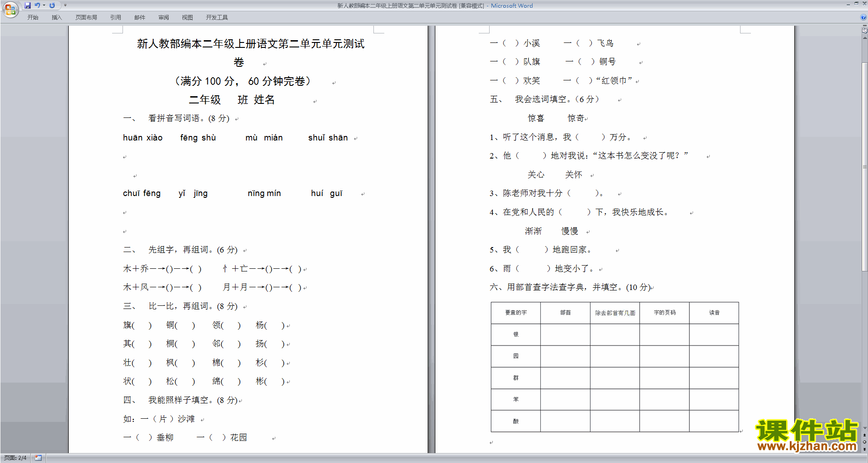Expand the undo history dropdown arrow
The height and width of the screenshot is (463, 868).
(44, 5)
